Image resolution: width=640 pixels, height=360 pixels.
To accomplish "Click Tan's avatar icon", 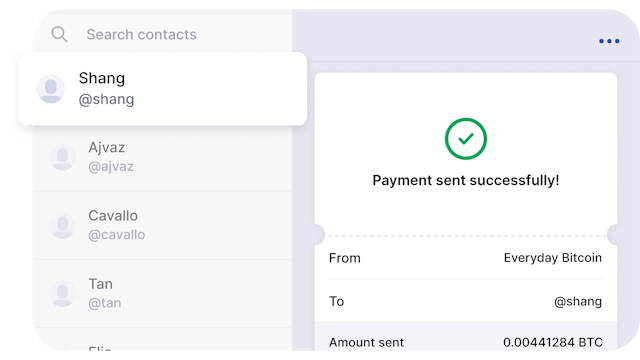I will click(x=62, y=293).
